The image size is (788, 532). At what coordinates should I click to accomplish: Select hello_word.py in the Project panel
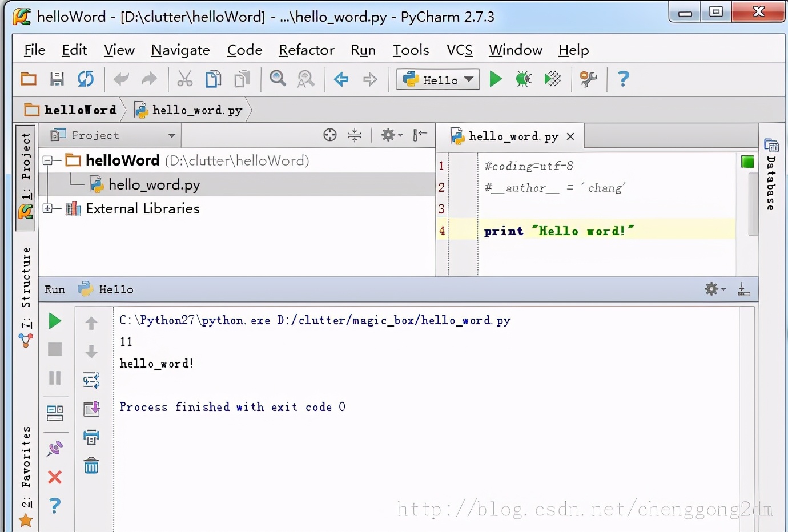tap(154, 184)
